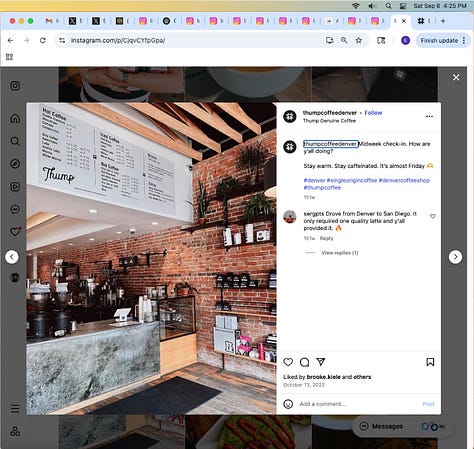Viewport: 474px width, 449px height.
Task: Open Reels from the sidebar
Action: click(15, 186)
